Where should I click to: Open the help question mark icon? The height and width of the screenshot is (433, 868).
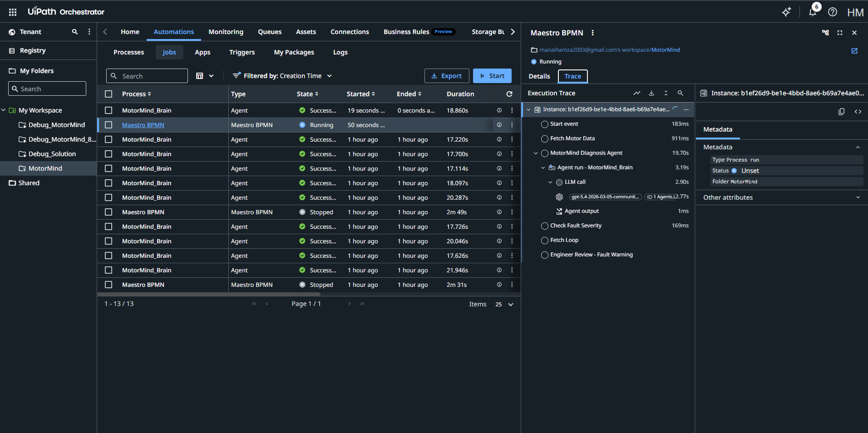833,12
